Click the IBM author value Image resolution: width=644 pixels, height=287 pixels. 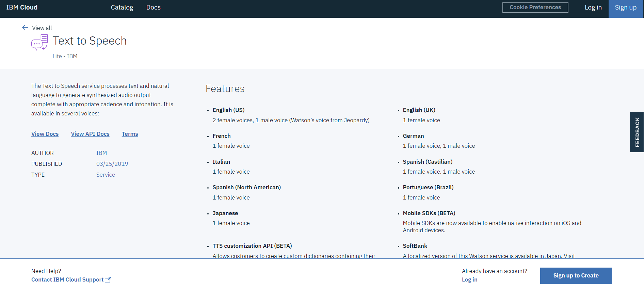101,153
